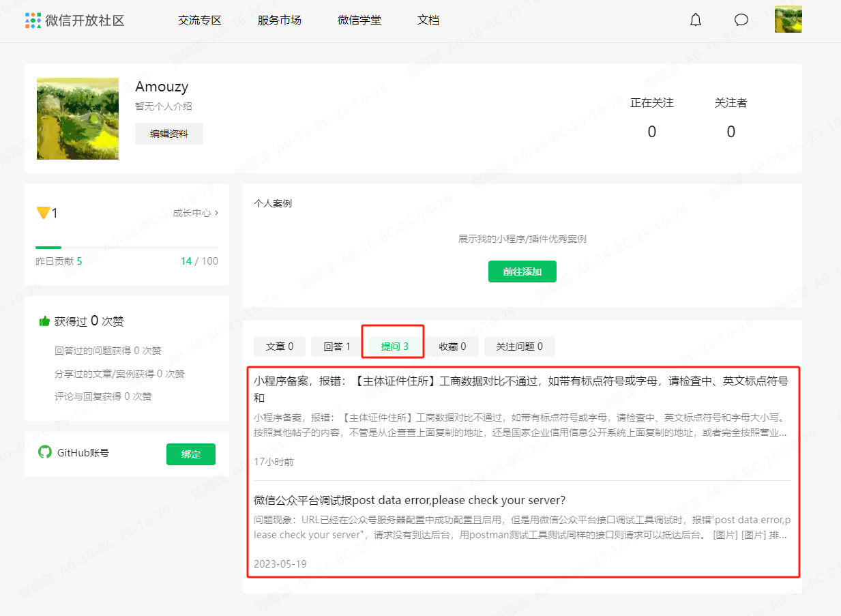Click the green thumbs-up icon
Viewport: 841px width, 616px height.
[x=44, y=321]
